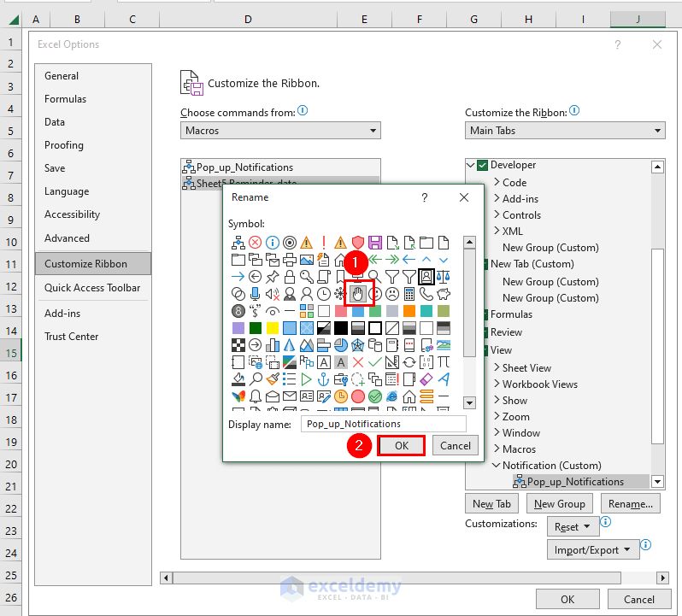Select Pop_up_Notifications in the macros list
Screen dimensions: 682x616
[280, 167]
